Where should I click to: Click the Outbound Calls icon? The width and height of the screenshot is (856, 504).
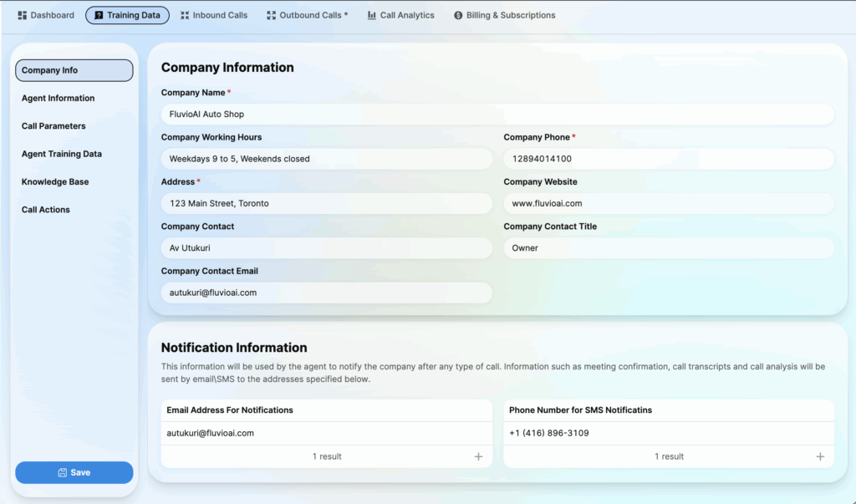[x=271, y=15]
